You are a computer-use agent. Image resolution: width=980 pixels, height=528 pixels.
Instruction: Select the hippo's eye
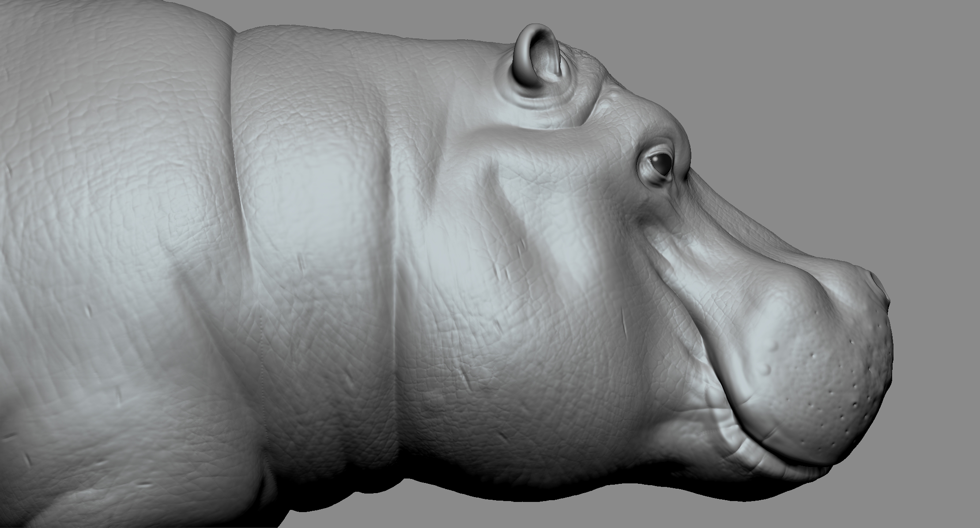660,163
